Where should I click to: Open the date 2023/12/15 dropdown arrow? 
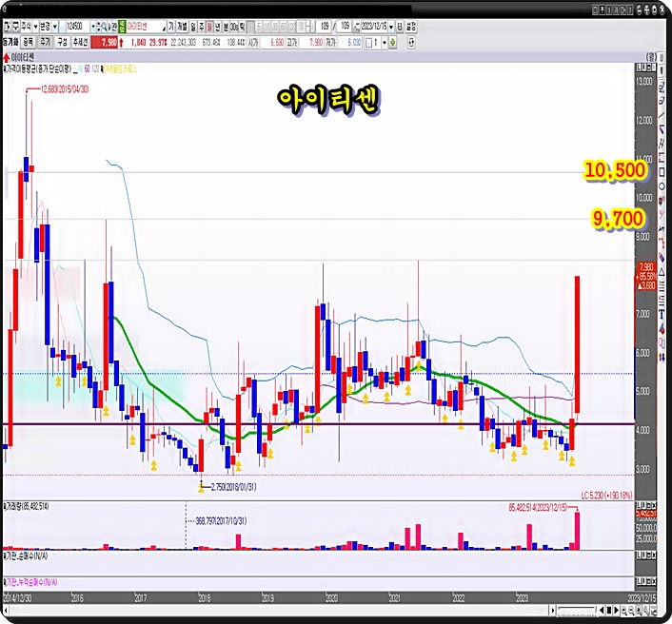click(x=391, y=27)
